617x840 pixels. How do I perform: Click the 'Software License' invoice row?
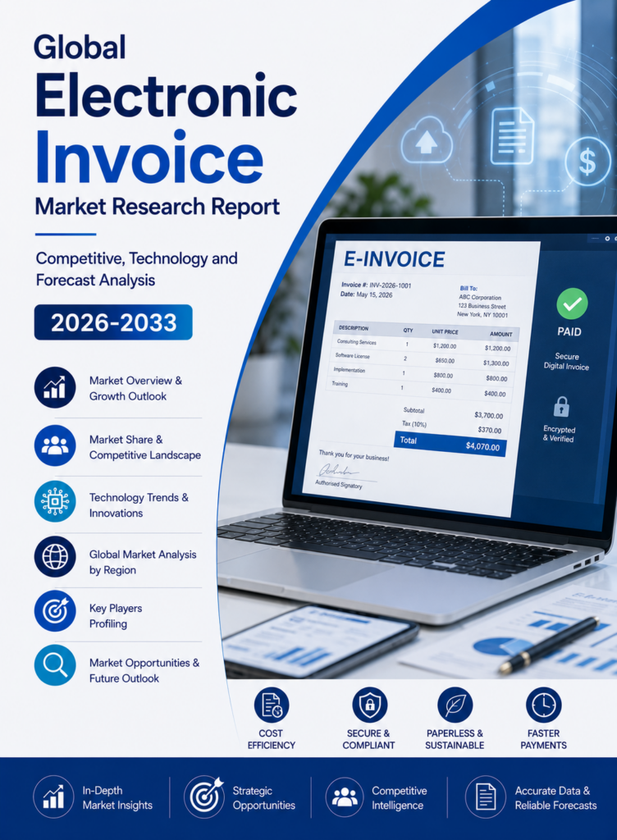tap(421, 359)
